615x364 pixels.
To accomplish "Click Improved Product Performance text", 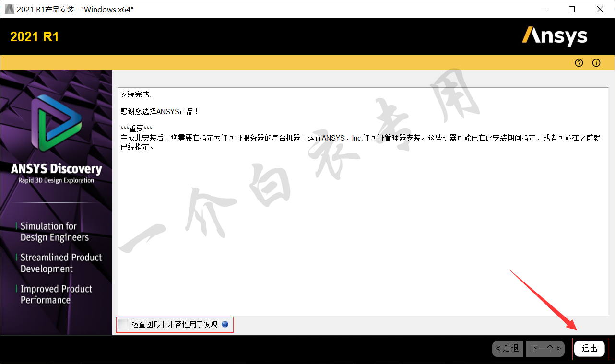I will pyautogui.click(x=56, y=294).
